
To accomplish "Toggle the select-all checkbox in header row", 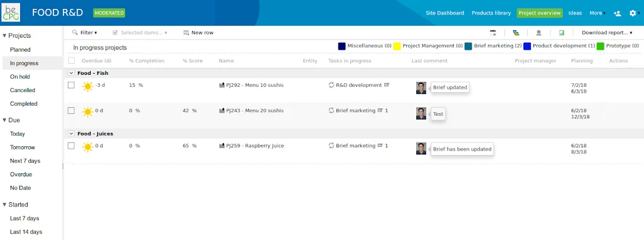I will (x=72, y=60).
